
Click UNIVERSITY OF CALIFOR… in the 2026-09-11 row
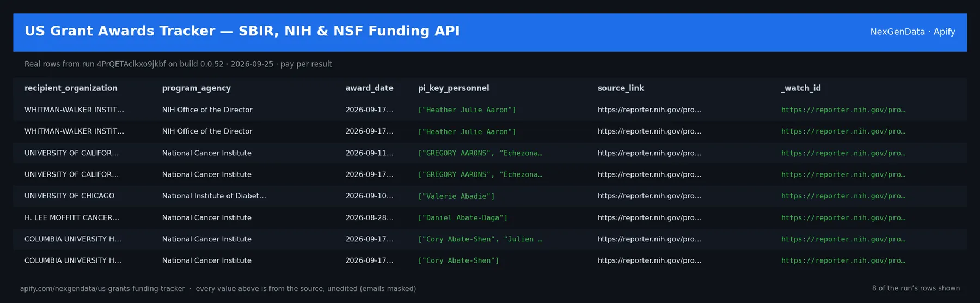(71, 153)
